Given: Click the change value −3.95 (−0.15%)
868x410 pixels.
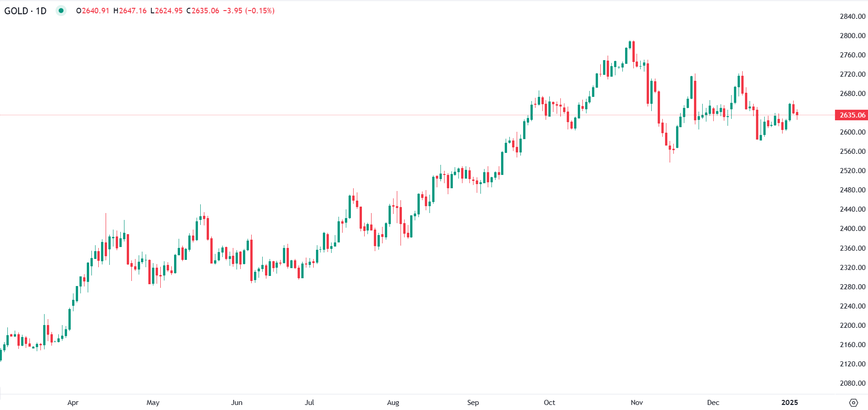Looking at the screenshot, I should coord(248,11).
